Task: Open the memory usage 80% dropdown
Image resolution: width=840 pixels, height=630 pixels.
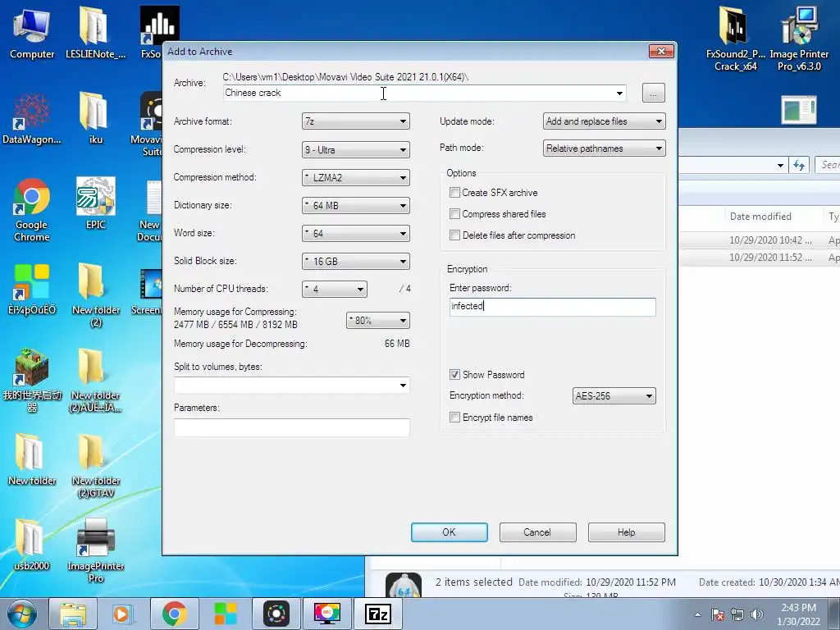Action: tap(377, 321)
